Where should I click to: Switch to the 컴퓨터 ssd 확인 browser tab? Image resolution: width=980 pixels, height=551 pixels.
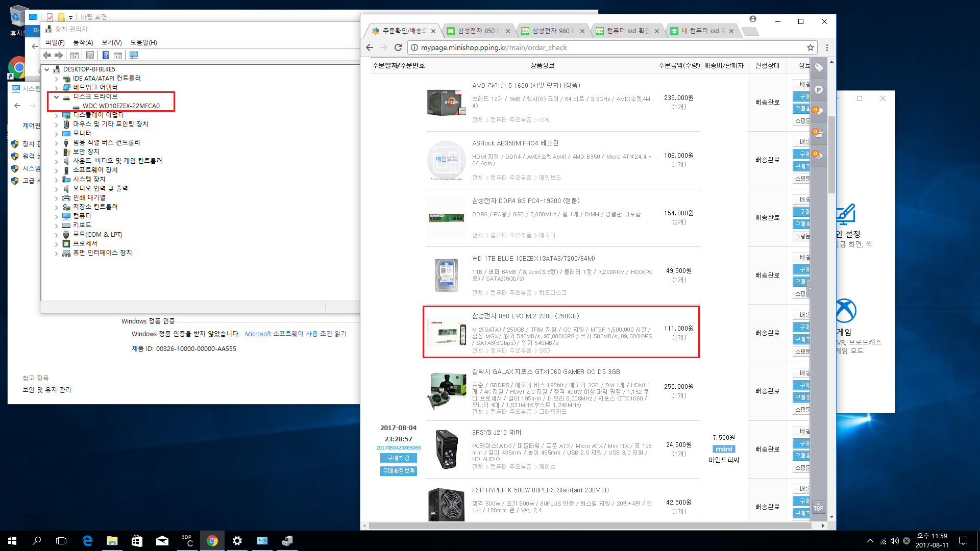(x=627, y=31)
